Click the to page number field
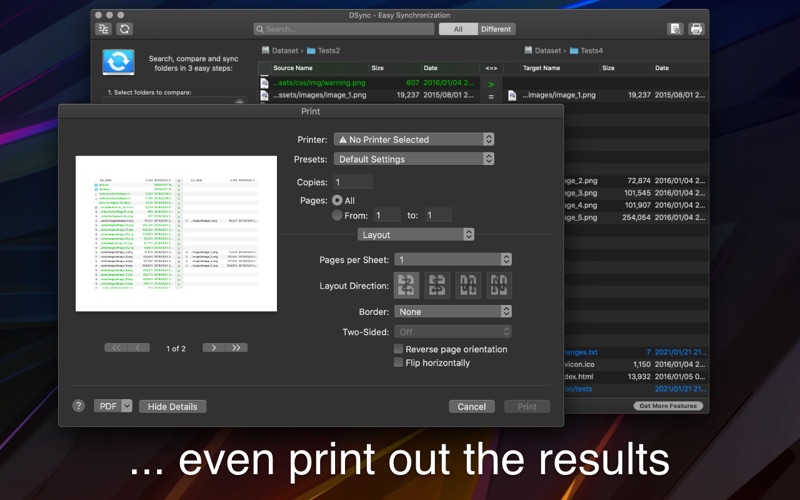This screenshot has height=500, width=800. [x=438, y=215]
